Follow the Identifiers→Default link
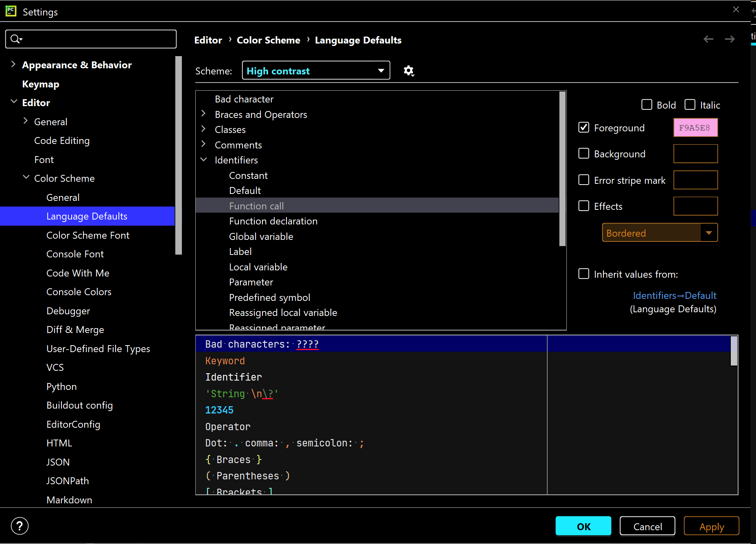 (675, 296)
